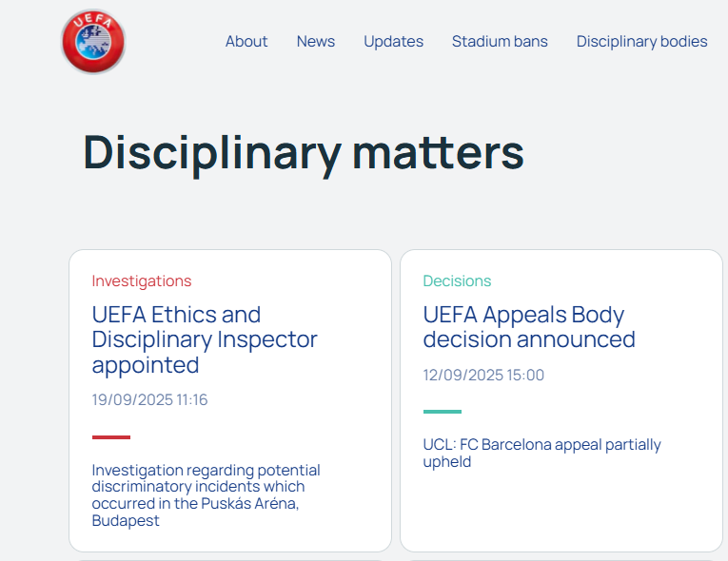Screen dimensions: 728x561
Task: Click the 19/09/2025 11:16 timestamp
Action: pos(149,399)
